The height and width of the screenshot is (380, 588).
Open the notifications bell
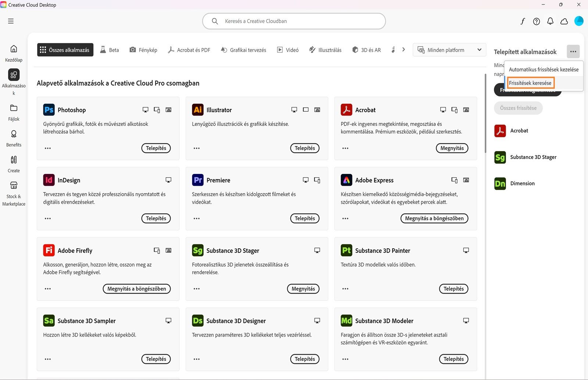point(550,21)
